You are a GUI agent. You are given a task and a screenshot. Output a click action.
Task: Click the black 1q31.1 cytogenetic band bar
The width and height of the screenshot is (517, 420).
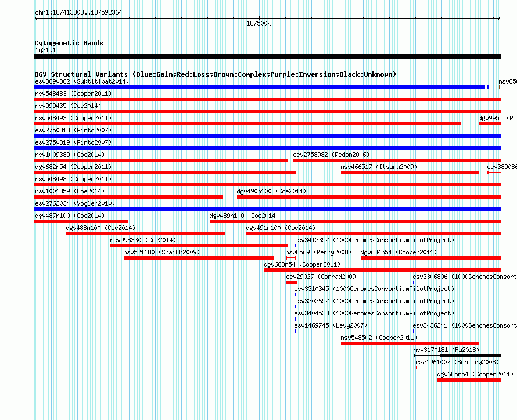(267, 56)
